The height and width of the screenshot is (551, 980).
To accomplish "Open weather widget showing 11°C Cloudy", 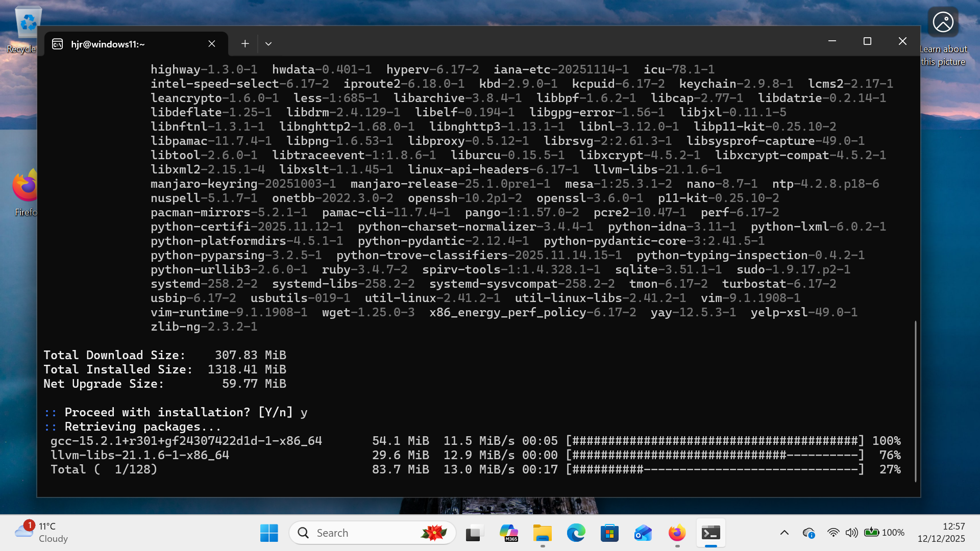I will (42, 533).
